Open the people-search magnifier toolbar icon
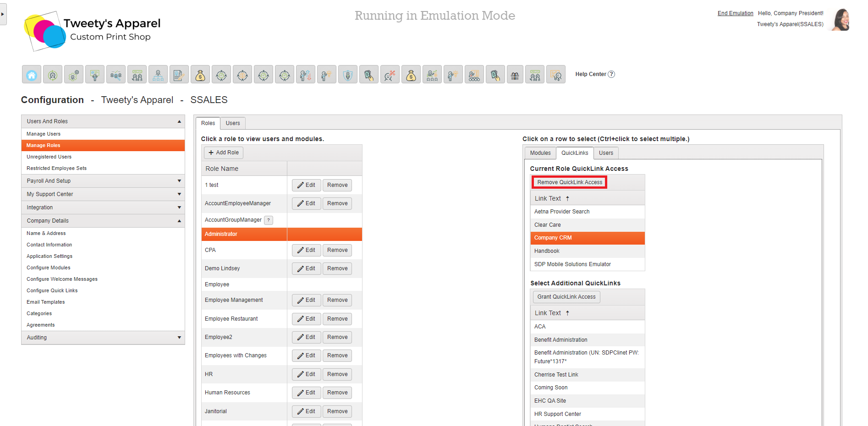This screenshot has height=426, width=868. (x=116, y=74)
